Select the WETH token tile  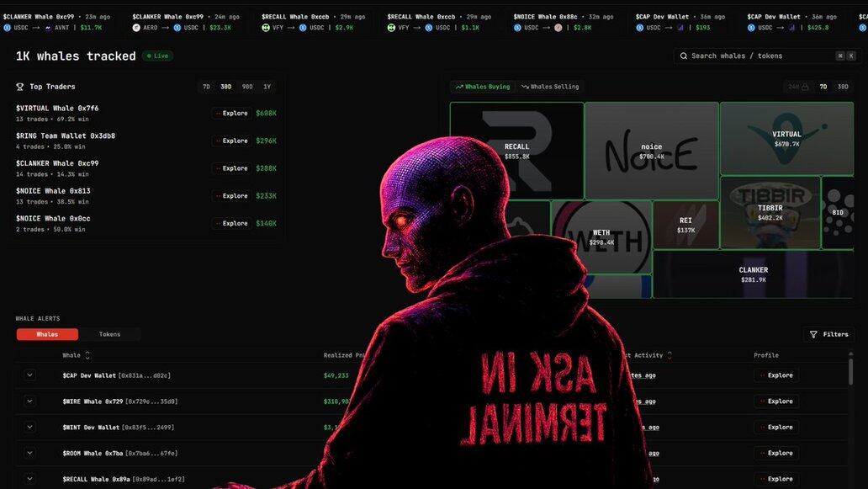click(x=601, y=237)
